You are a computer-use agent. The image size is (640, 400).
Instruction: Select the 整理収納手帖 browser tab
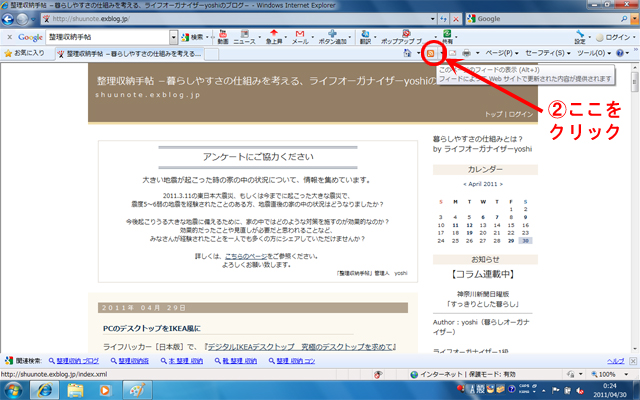(x=129, y=53)
